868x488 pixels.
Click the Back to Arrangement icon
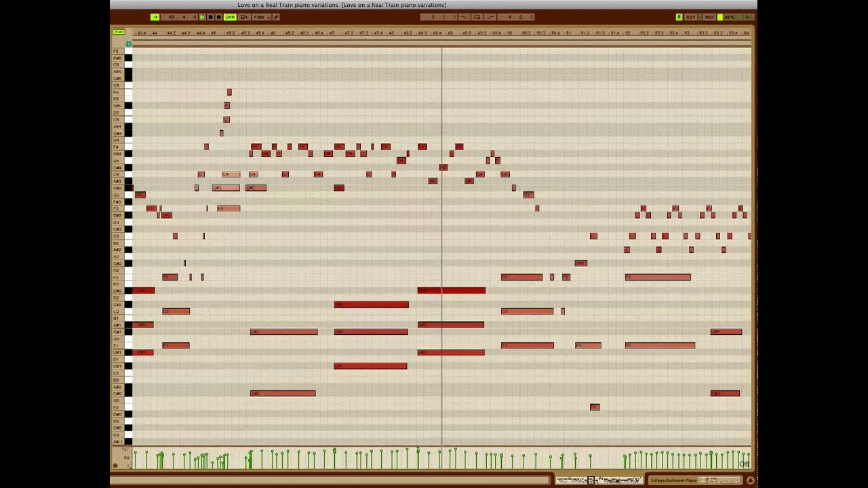(244, 17)
